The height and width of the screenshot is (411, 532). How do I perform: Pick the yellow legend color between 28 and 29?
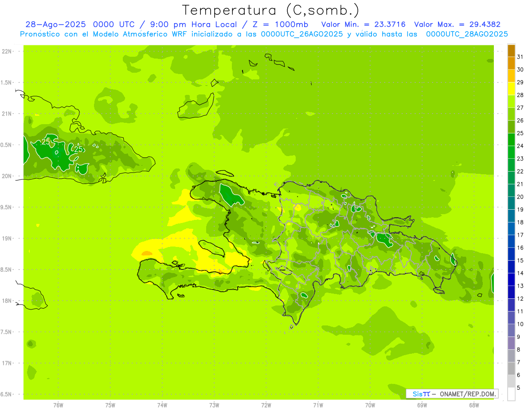click(x=511, y=88)
